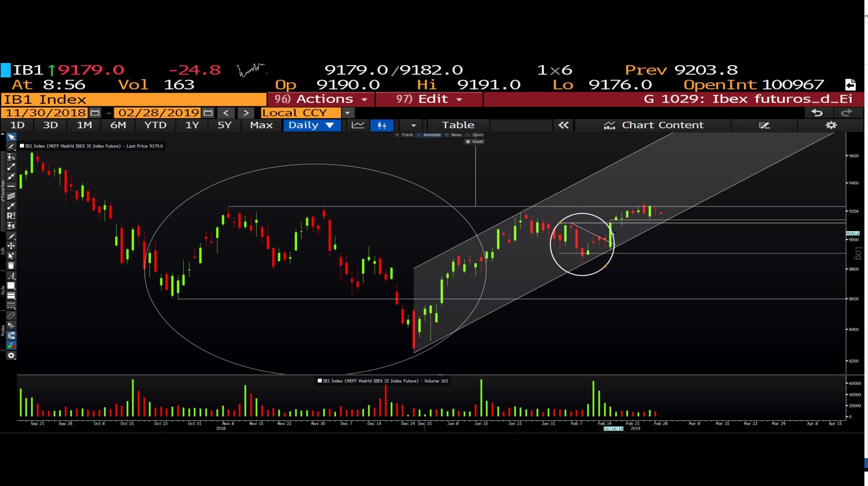The width and height of the screenshot is (868, 486).
Task: Click the fill color swatch in Style
Action: [11, 286]
